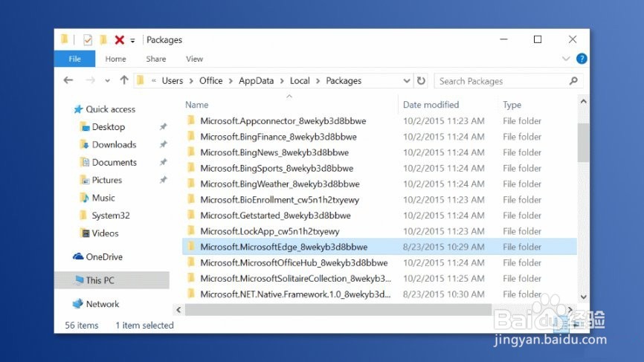Click the vertical scrollbar thumb in file list
Image resolution: width=644 pixels, height=362 pixels.
(583, 142)
